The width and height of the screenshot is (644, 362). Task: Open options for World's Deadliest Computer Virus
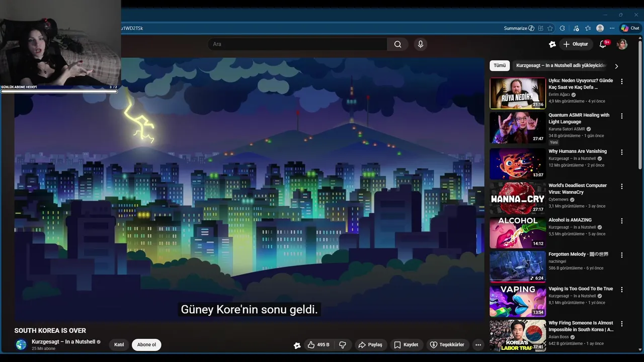pyautogui.click(x=622, y=186)
